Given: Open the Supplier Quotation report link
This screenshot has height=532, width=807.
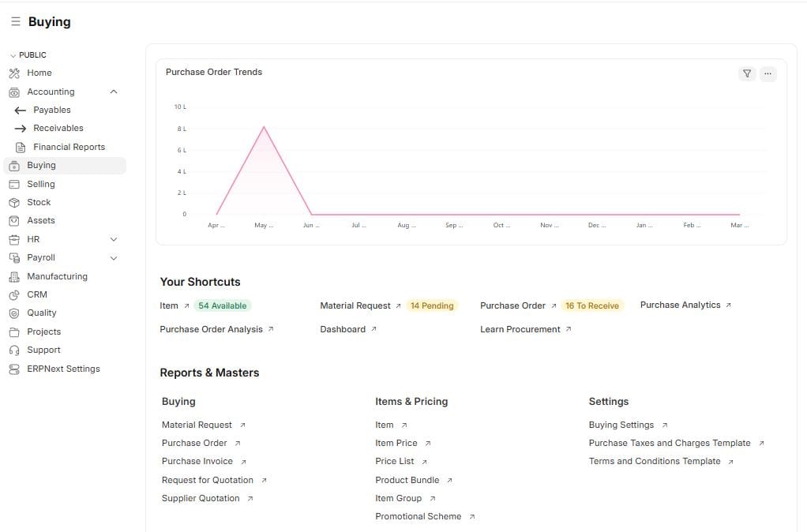Looking at the screenshot, I should (x=201, y=498).
